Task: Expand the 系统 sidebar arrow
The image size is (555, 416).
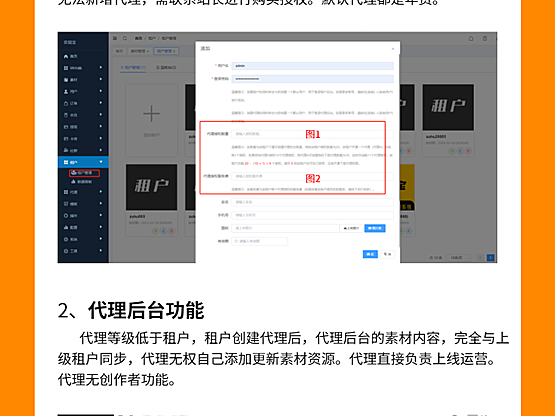Action: [101, 239]
